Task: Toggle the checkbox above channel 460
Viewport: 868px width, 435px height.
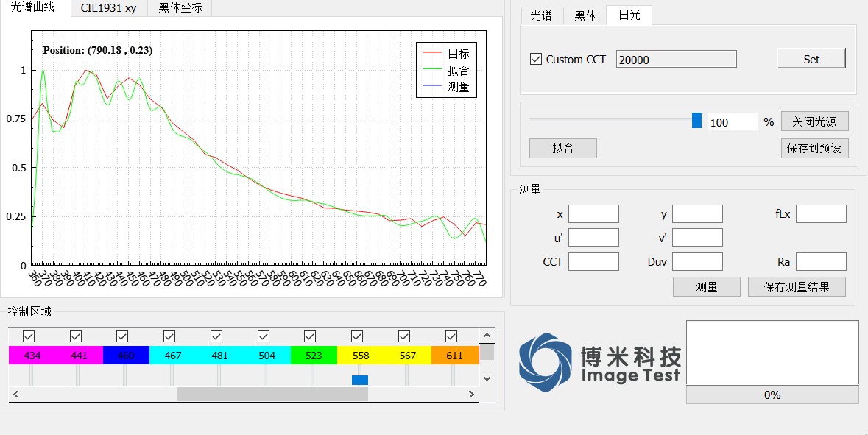Action: [122, 336]
